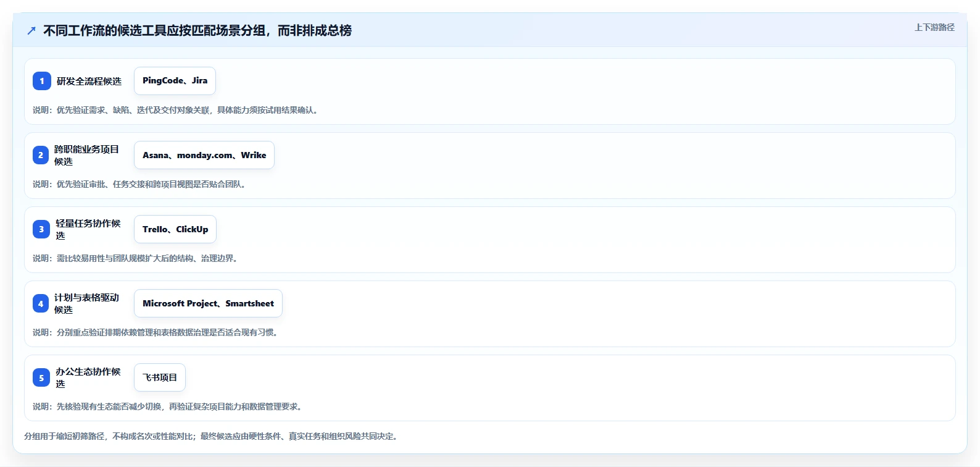Screen dimensions: 980x467
Task: Click the 上下游路径 label in the header
Action: click(x=934, y=27)
